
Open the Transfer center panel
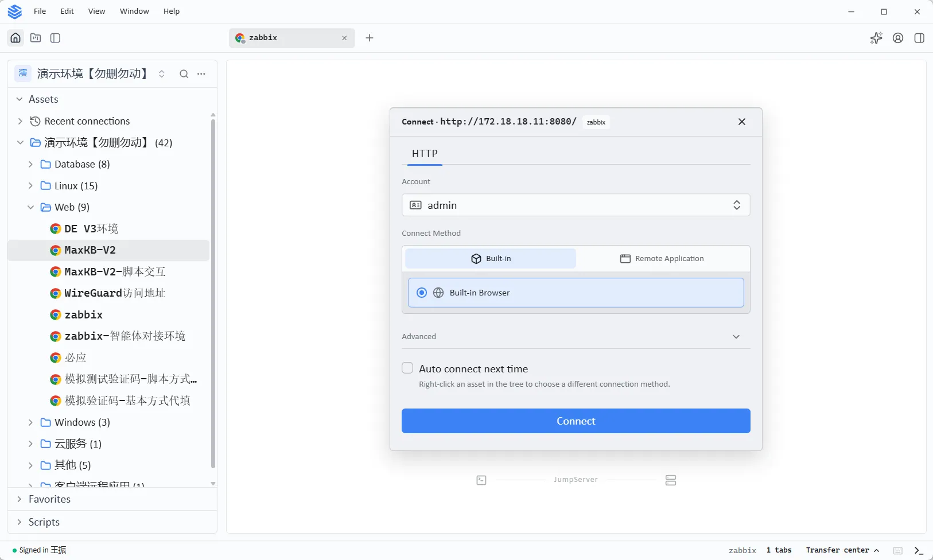[842, 550]
